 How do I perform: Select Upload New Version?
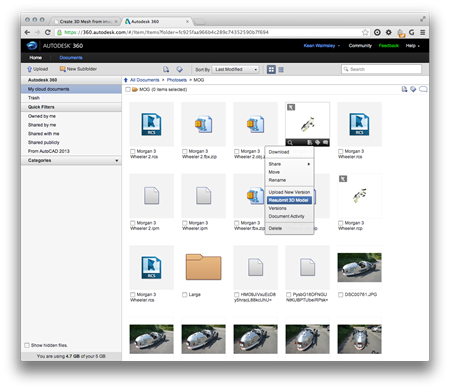289,192
